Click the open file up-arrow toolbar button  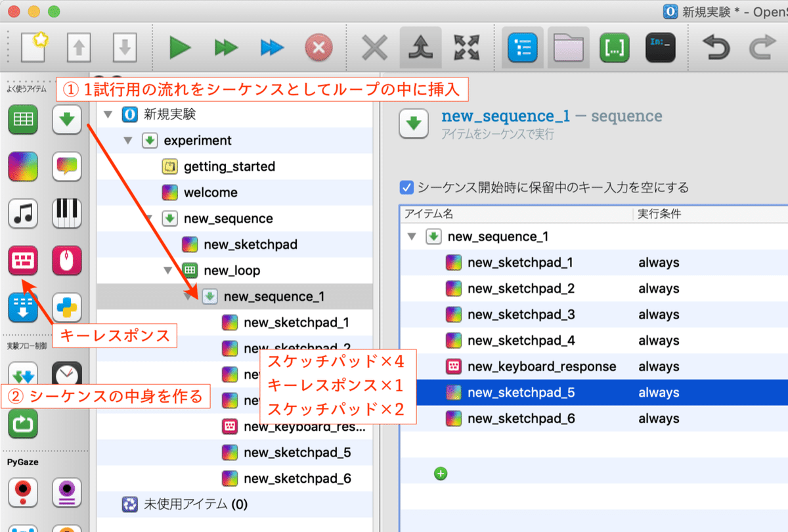(x=79, y=47)
